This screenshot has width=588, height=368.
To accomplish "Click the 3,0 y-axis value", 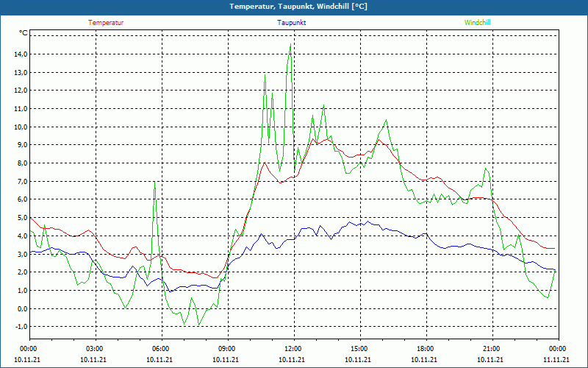I will pyautogui.click(x=22, y=254).
